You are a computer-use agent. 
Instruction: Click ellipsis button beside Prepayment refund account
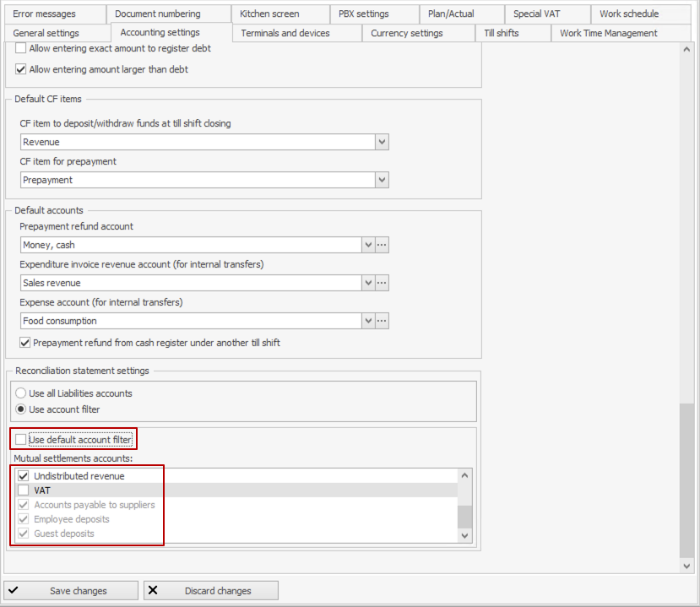(382, 245)
